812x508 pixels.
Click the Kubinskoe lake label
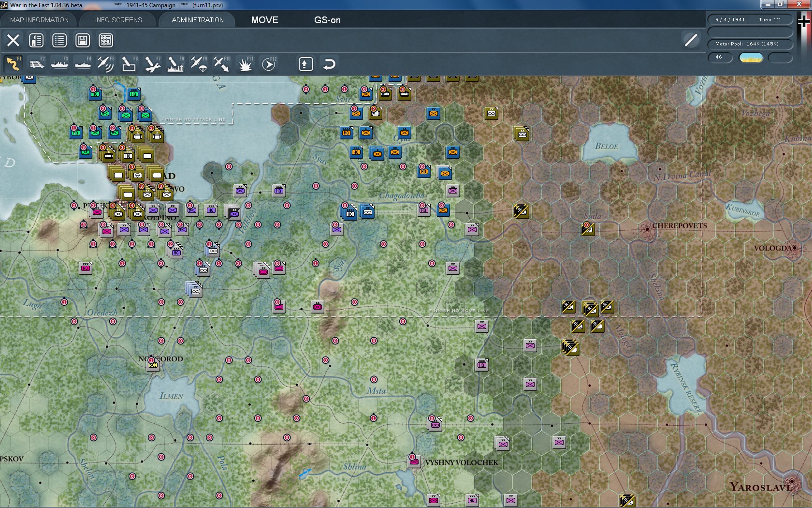click(x=743, y=210)
